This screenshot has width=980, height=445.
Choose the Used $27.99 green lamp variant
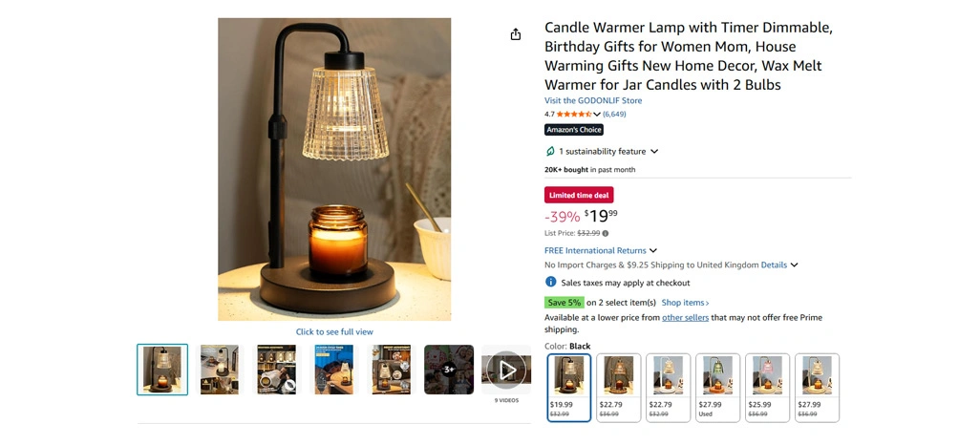pyautogui.click(x=718, y=388)
